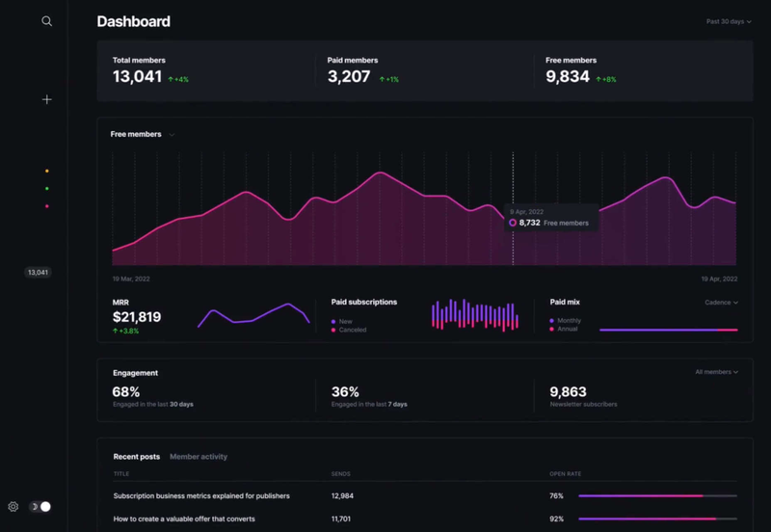The height and width of the screenshot is (532, 771).
Task: Select the green dot sidebar item
Action: 46,188
